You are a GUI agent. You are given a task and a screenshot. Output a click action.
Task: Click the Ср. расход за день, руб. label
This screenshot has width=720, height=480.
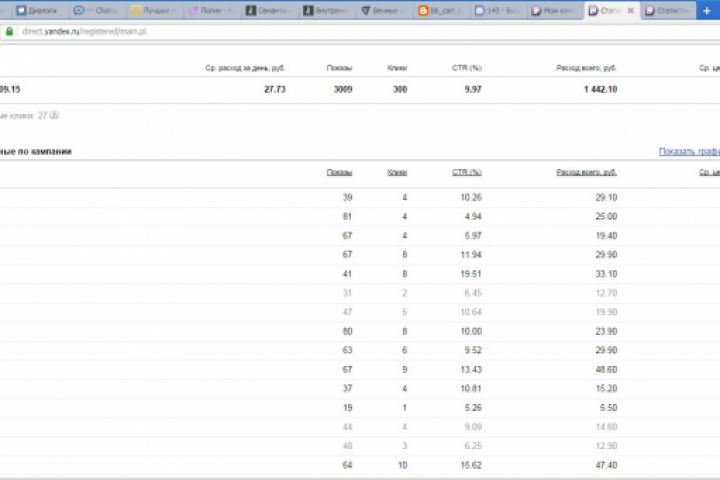click(x=245, y=68)
